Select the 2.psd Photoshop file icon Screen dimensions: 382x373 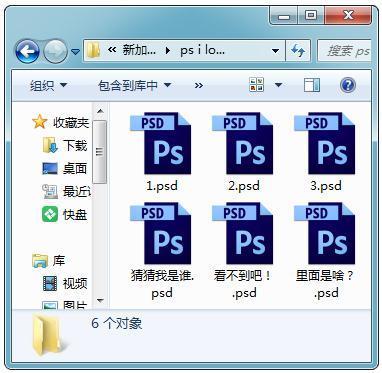244,143
